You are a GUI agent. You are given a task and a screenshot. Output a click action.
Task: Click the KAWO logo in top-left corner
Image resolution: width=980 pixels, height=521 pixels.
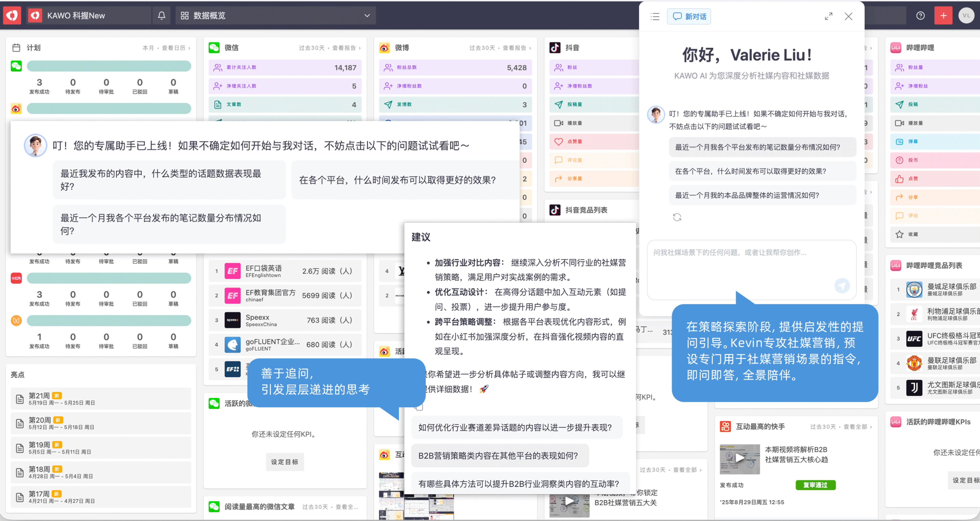pyautogui.click(x=12, y=16)
